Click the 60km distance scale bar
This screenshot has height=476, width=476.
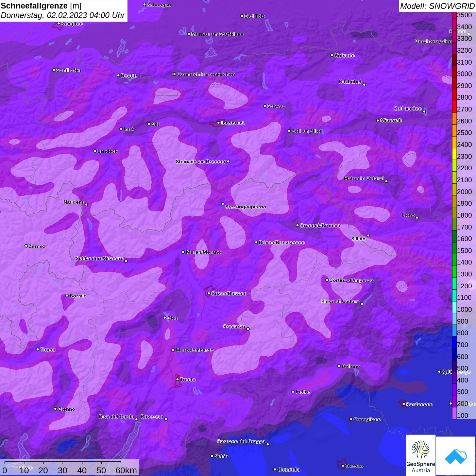pyautogui.click(x=63, y=462)
